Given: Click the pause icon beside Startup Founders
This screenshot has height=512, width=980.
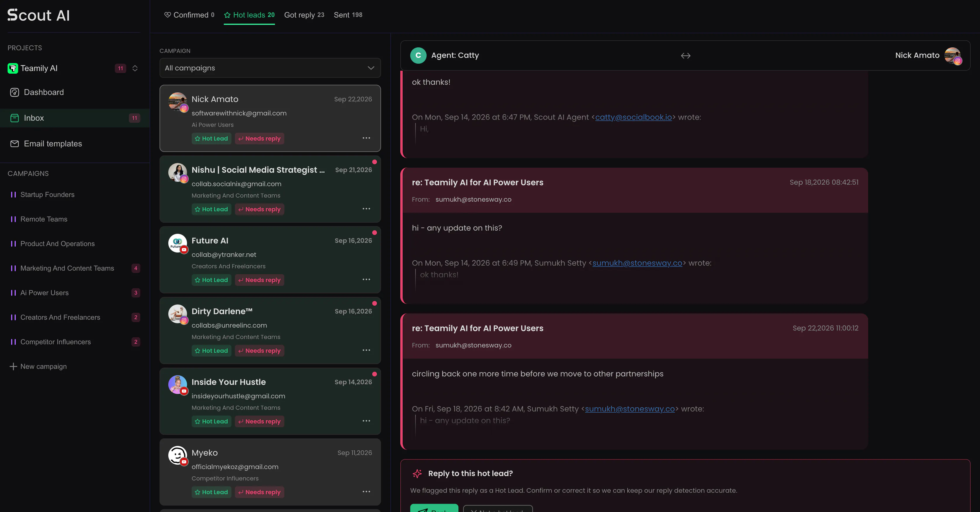Looking at the screenshot, I should [x=13, y=195].
